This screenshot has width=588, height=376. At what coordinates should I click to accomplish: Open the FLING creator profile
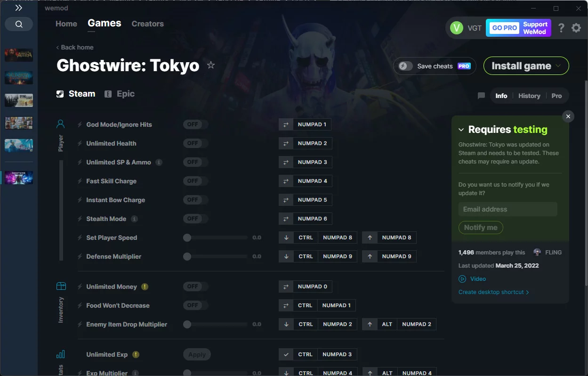[x=548, y=253]
